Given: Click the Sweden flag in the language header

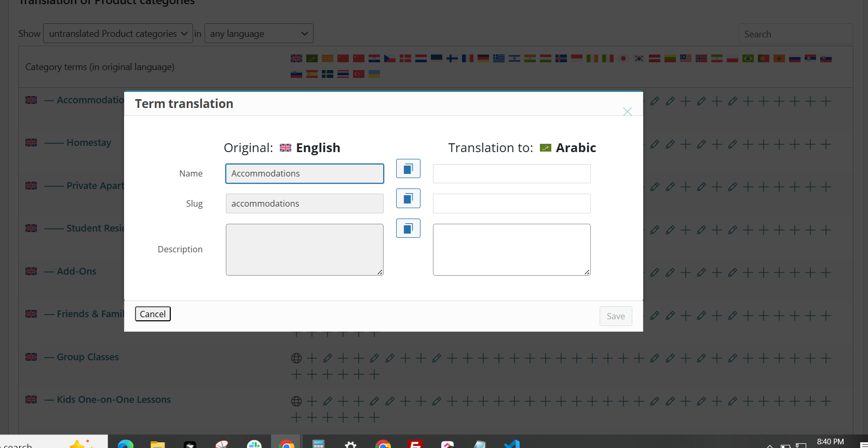Looking at the screenshot, I should click(x=328, y=74).
